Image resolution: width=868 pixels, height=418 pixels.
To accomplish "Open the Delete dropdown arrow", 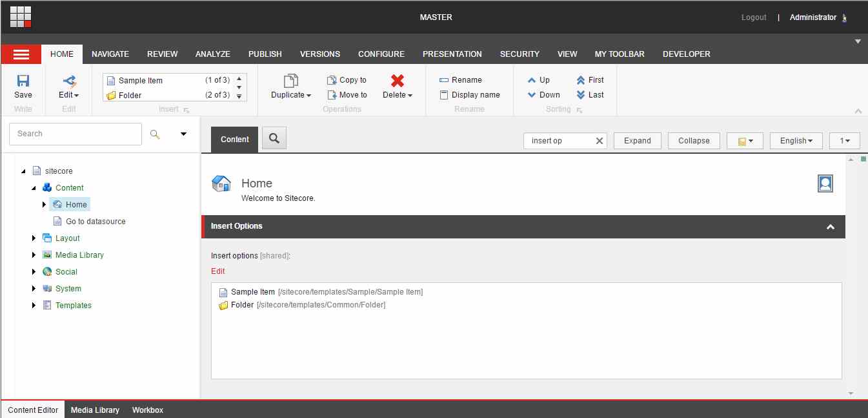I will tap(410, 96).
